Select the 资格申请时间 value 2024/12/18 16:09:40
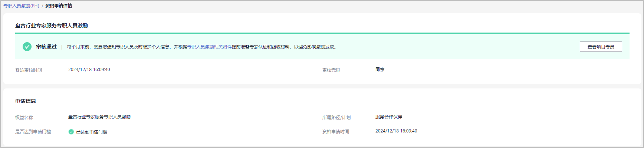This screenshot has width=644, height=148. [396, 131]
